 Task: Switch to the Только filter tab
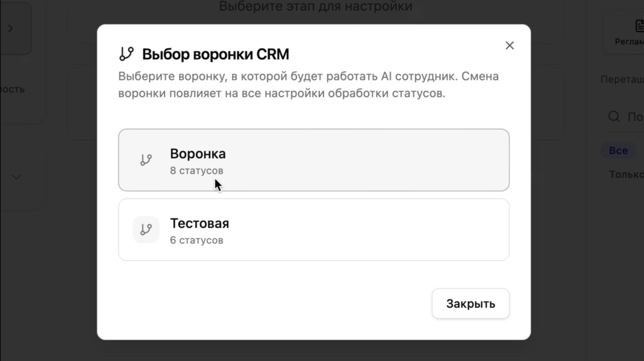626,175
